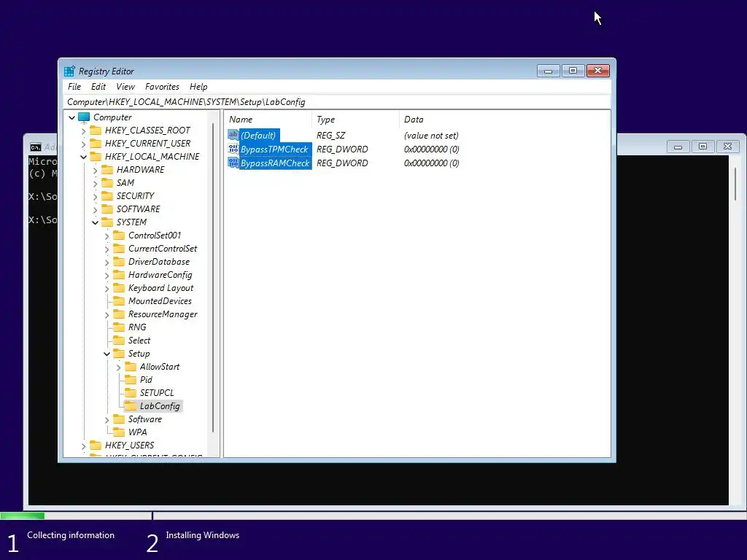The image size is (747, 560).
Task: Select the Pid folder icon
Action: [x=130, y=379]
